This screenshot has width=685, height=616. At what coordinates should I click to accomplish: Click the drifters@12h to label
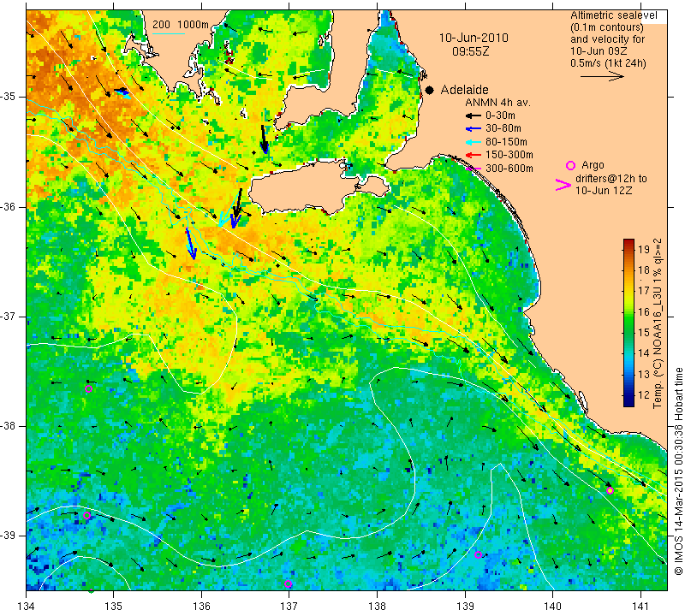click(611, 179)
